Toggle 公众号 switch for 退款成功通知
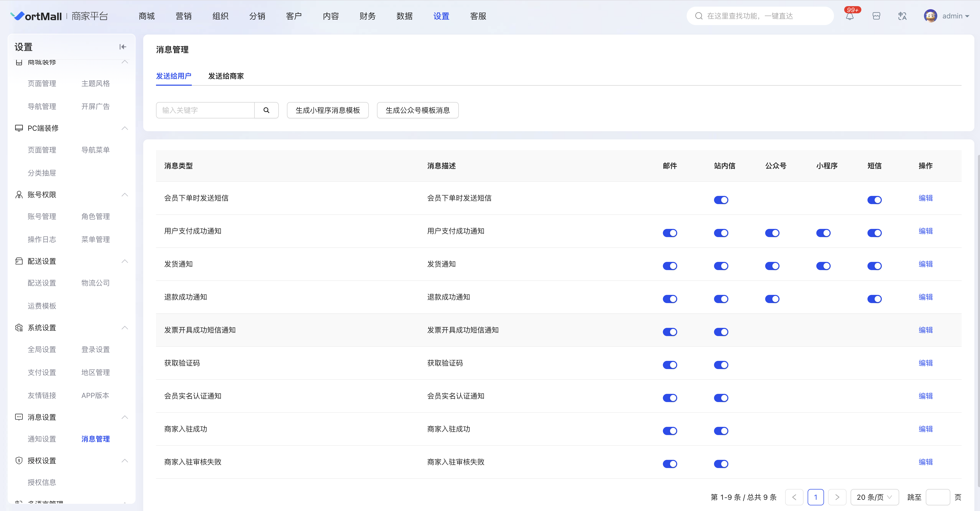 click(x=772, y=299)
